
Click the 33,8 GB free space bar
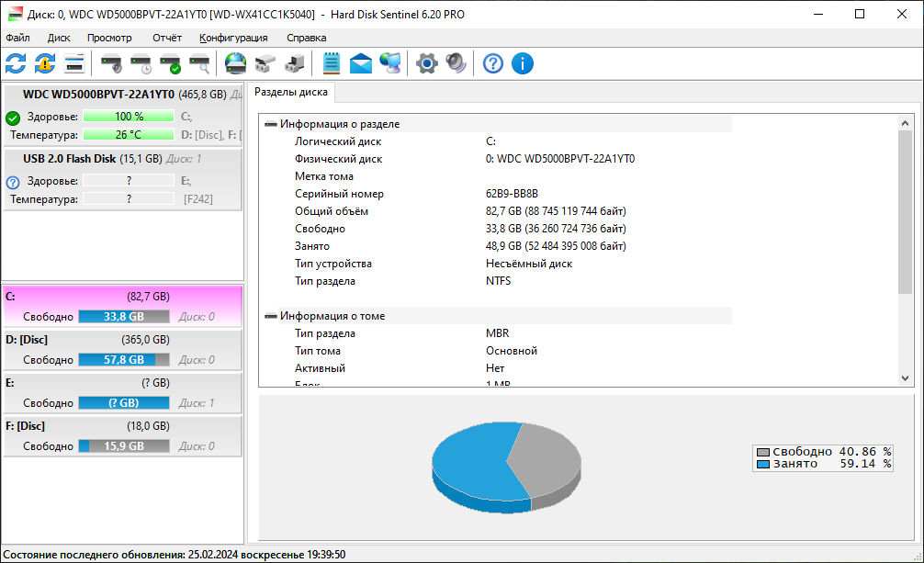click(124, 317)
